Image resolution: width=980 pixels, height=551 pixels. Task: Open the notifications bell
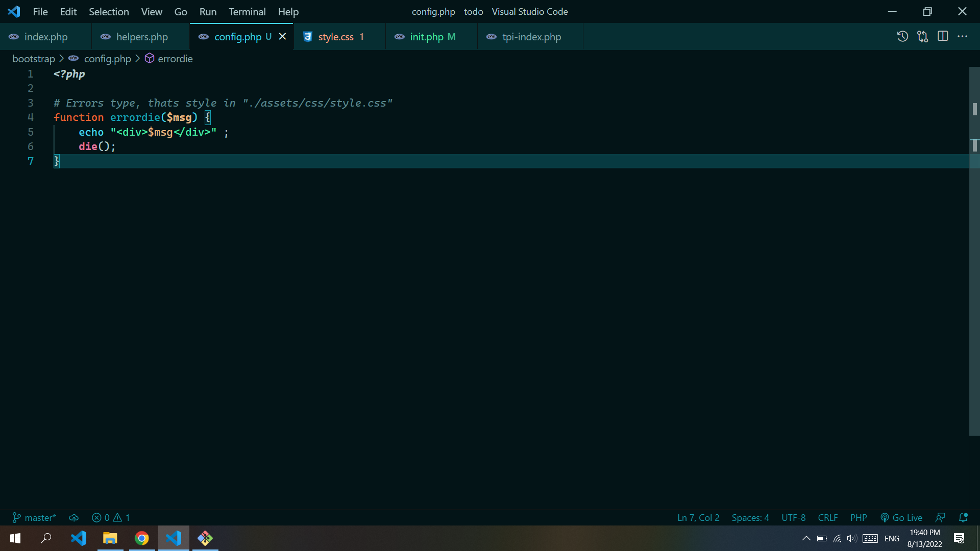click(963, 517)
